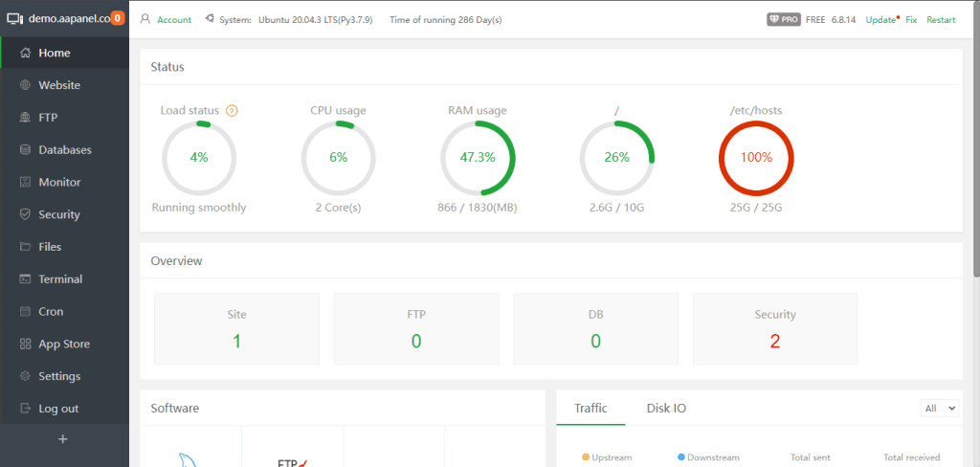This screenshot has width=980, height=467.
Task: Switch to the Disk IO tab
Action: click(666, 409)
